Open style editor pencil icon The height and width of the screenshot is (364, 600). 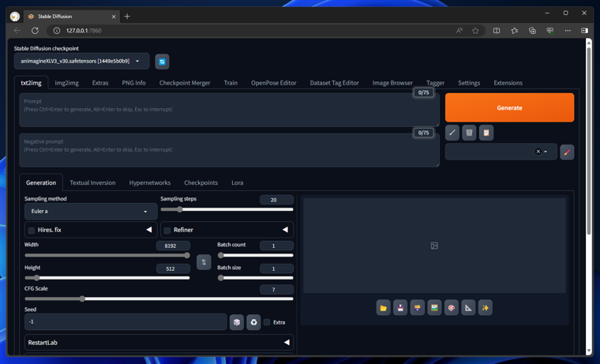(x=567, y=152)
